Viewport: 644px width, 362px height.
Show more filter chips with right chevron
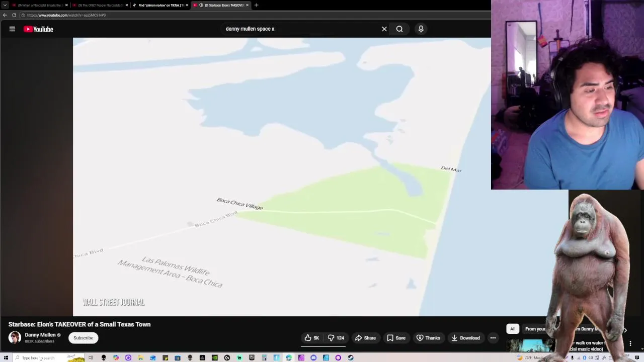[625, 330]
